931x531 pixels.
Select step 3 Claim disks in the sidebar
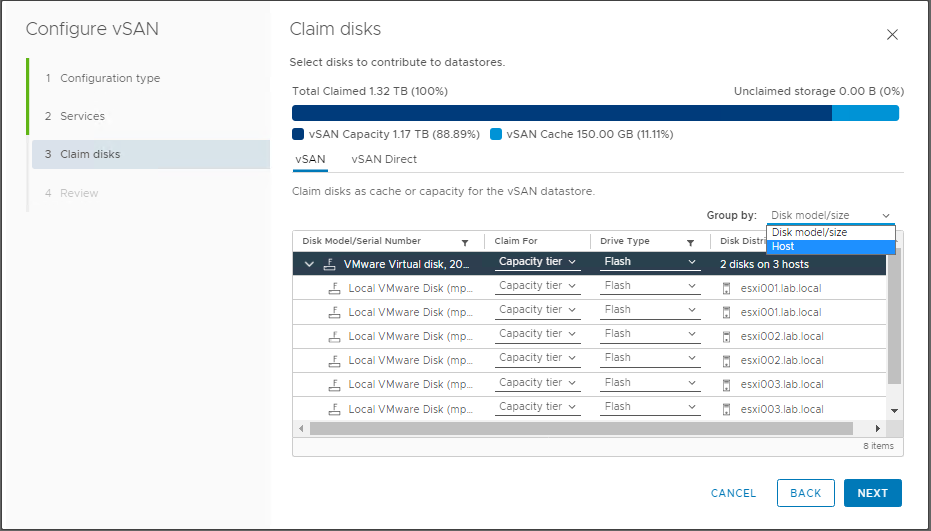(x=151, y=154)
